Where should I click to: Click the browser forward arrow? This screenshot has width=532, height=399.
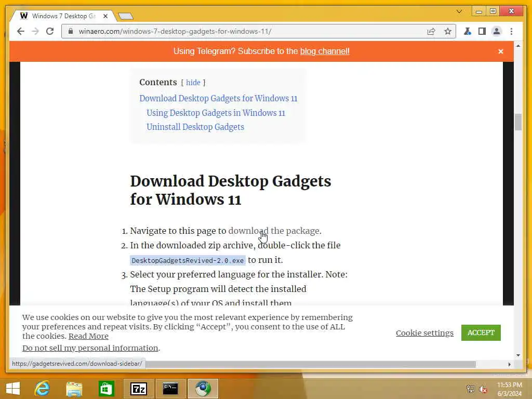(x=35, y=32)
